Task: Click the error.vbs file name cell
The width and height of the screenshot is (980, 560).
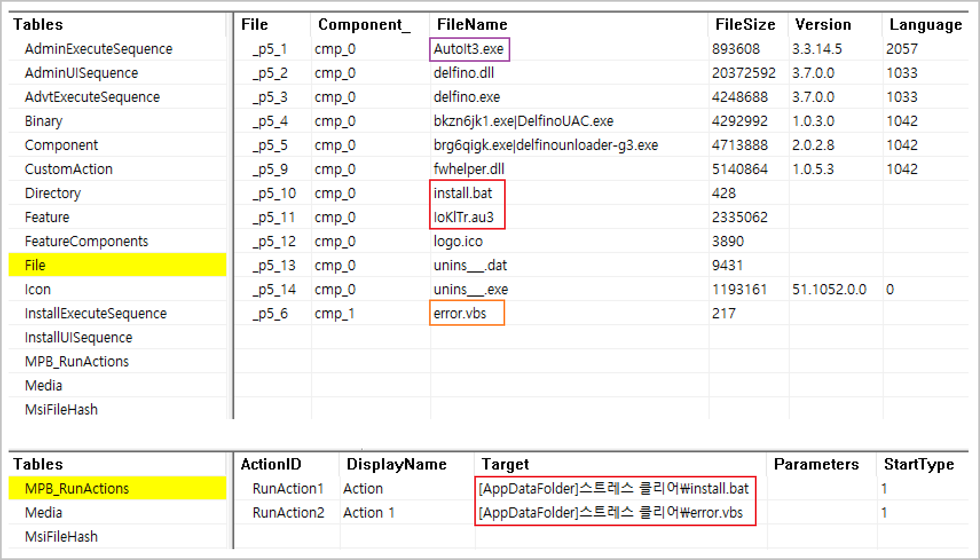Action: point(460,313)
